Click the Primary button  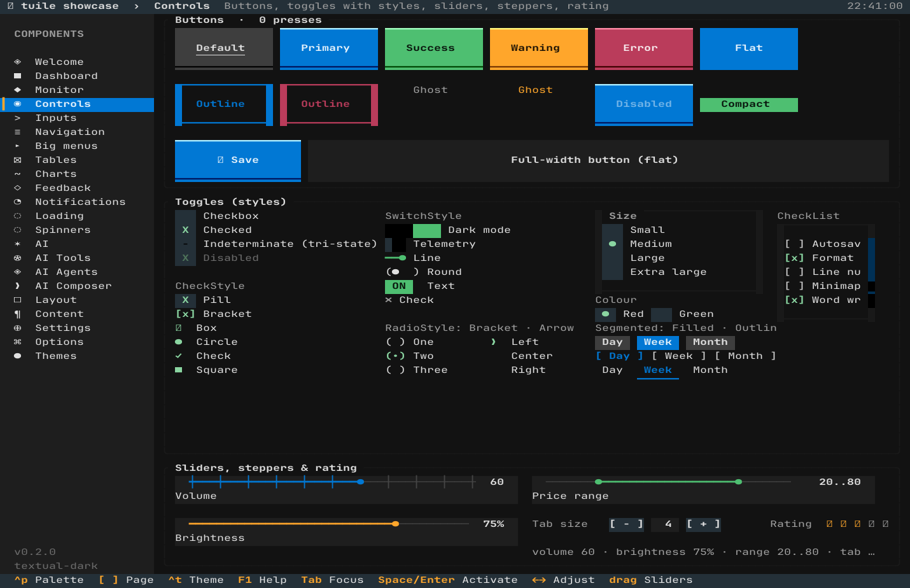pyautogui.click(x=329, y=48)
